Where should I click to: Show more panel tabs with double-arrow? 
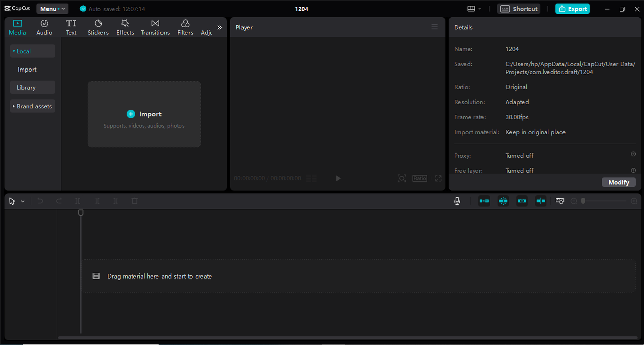pos(219,27)
